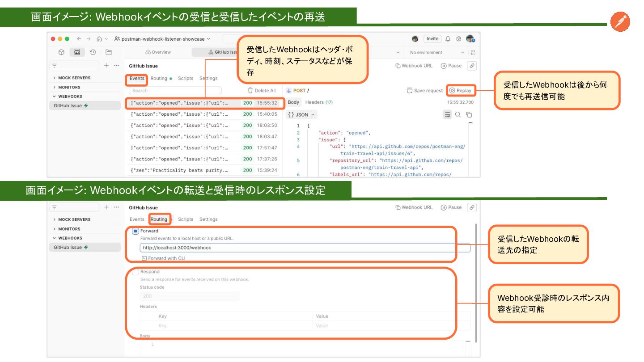Viewport: 644px width, 362px height.
Task: Select GitHub Issue webhook in the lower screenshot sidebar
Action: click(85, 247)
